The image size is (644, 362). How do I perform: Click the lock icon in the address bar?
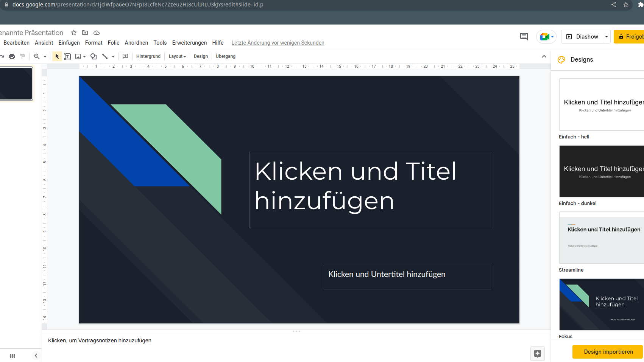6,5
